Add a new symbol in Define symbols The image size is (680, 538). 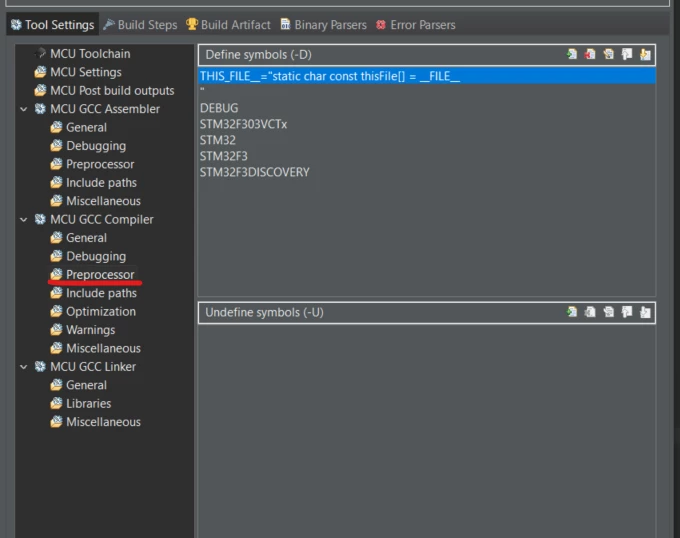tap(572, 54)
